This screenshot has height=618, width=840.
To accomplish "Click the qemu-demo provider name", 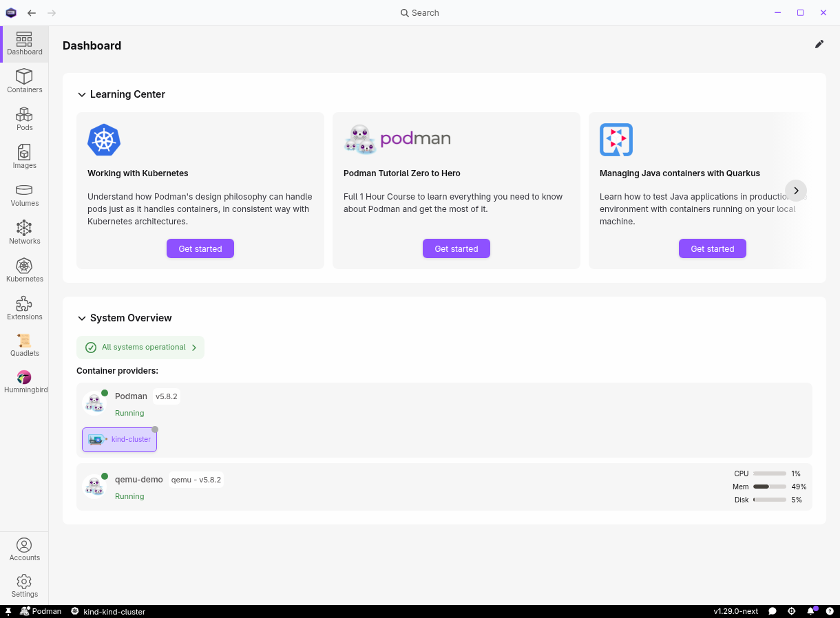I will 139,479.
